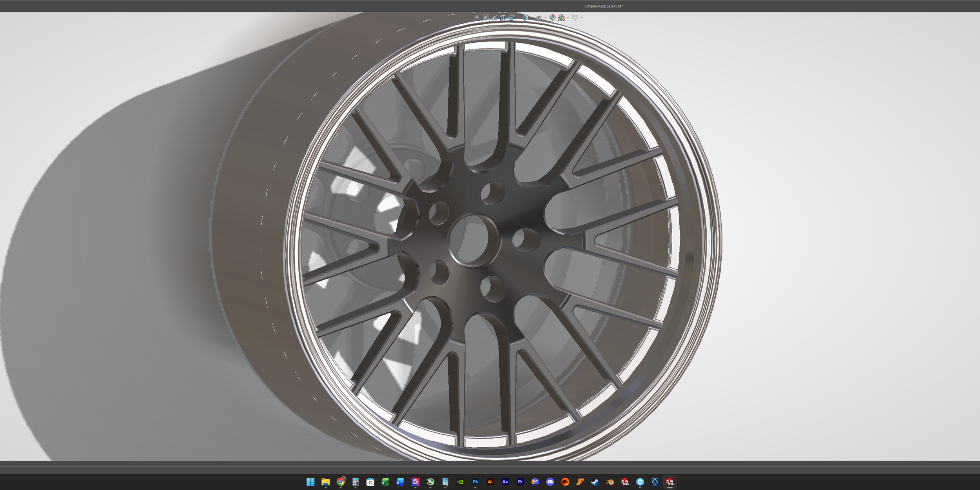Launch After Effects from the taskbar
Image resolution: width=980 pixels, height=490 pixels.
(505, 482)
